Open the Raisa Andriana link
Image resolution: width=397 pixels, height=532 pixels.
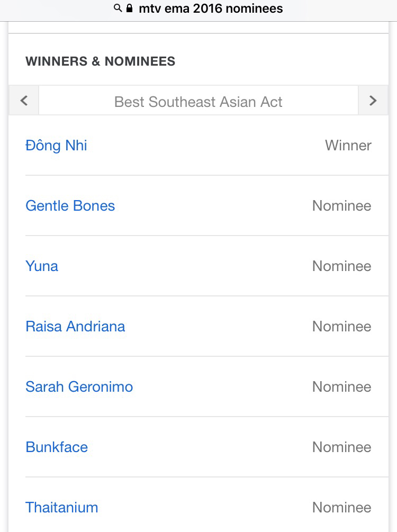click(75, 327)
